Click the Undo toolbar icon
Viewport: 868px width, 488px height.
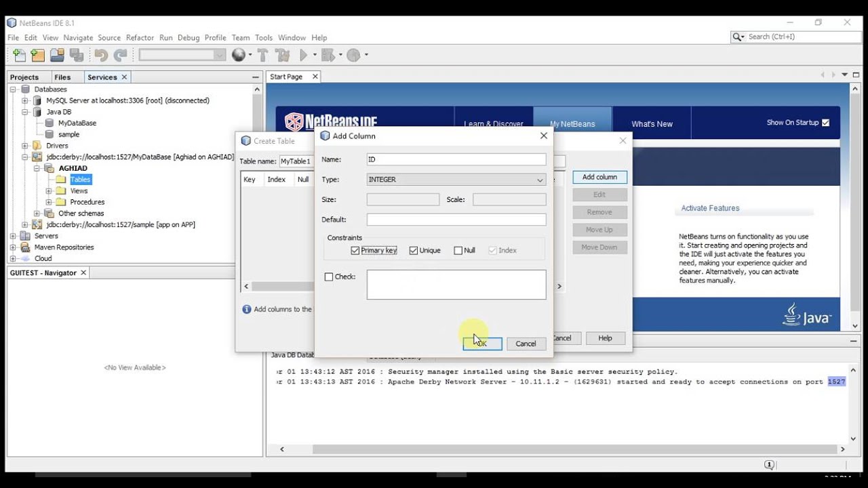(101, 56)
